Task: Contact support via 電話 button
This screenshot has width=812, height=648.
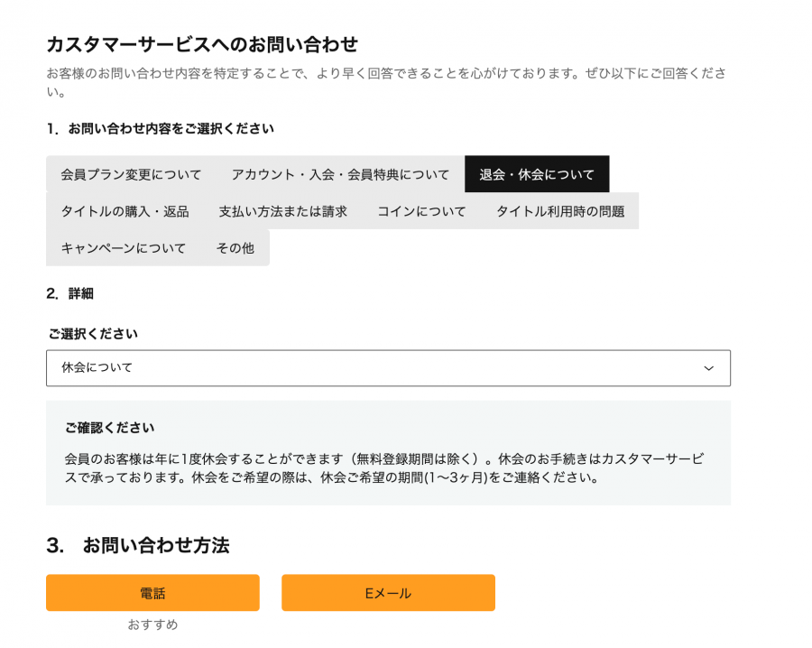Action: [x=152, y=593]
